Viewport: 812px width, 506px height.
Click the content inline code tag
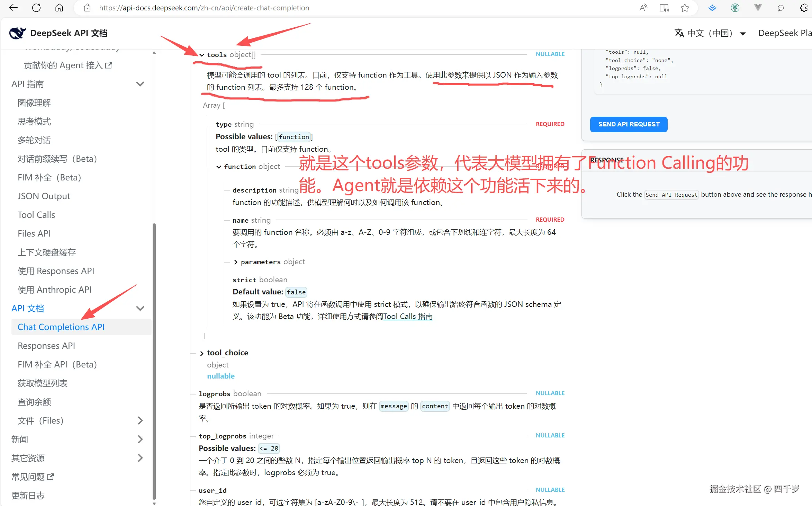pyautogui.click(x=435, y=406)
